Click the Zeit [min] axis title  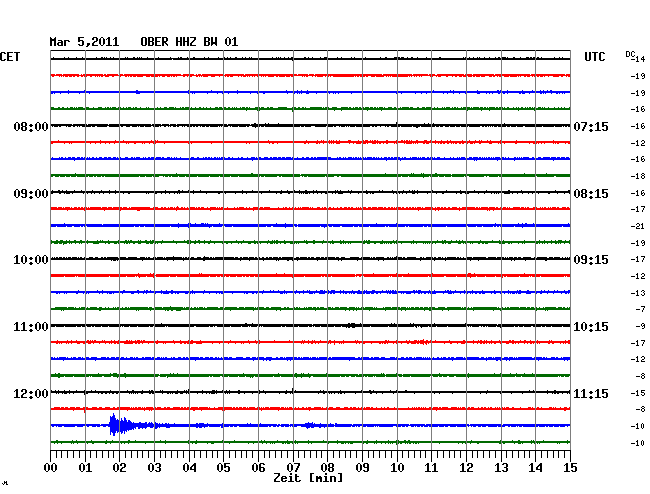tap(308, 478)
